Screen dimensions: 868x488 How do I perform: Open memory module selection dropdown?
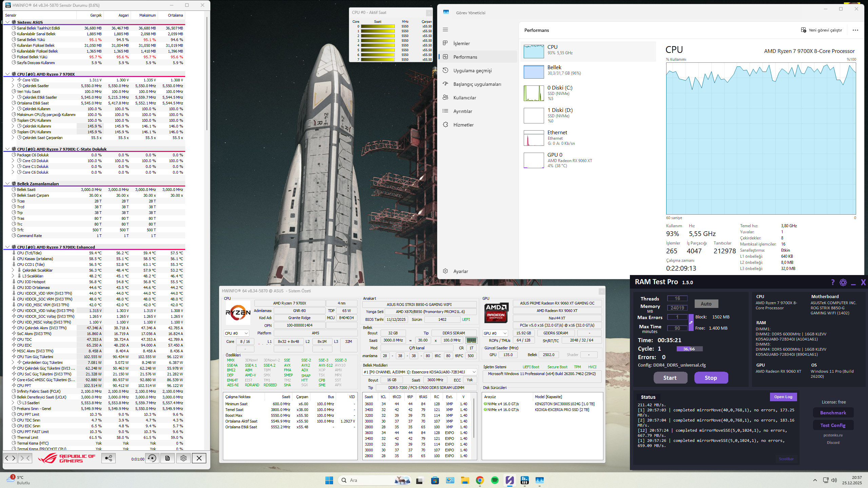[x=420, y=372]
